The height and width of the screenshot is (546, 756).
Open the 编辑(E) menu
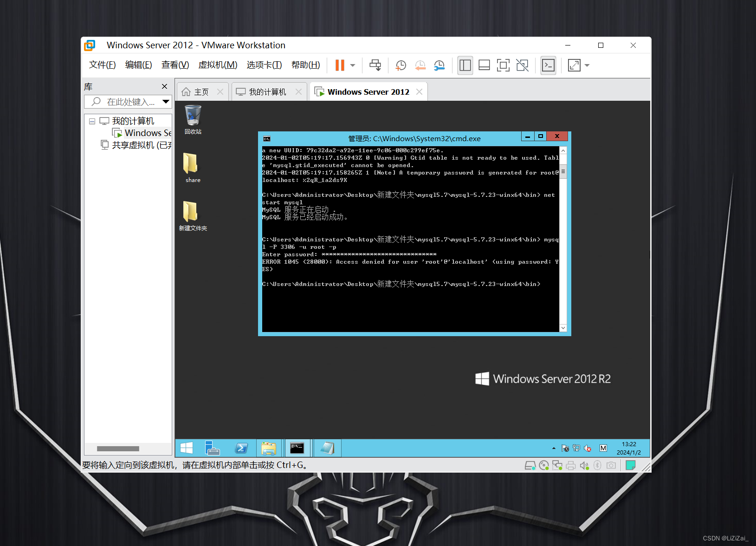138,65
